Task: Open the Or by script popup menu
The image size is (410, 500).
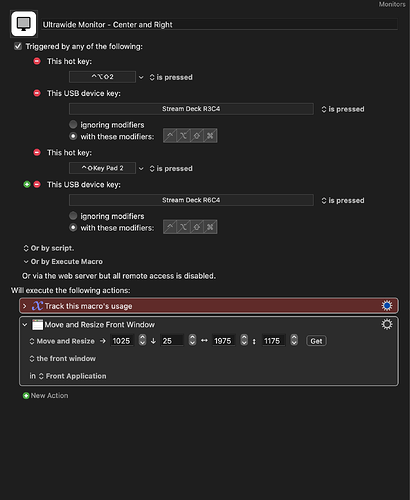Action: click(49, 248)
